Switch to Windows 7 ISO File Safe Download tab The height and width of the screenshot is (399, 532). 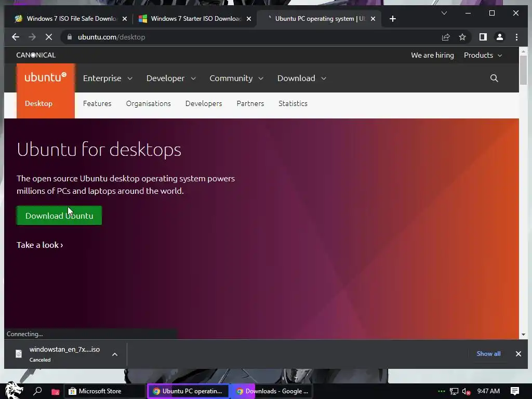point(71,19)
